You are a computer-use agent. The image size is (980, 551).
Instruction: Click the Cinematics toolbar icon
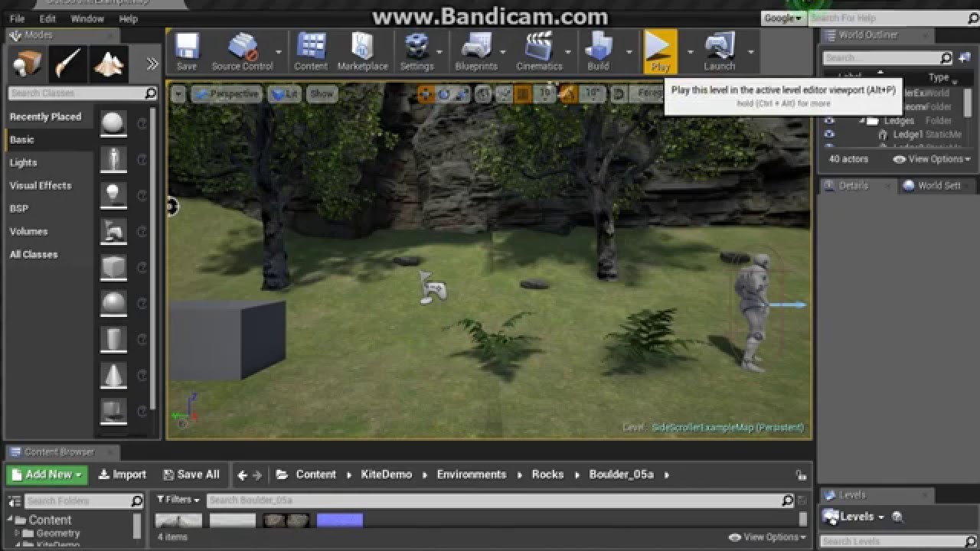click(539, 51)
